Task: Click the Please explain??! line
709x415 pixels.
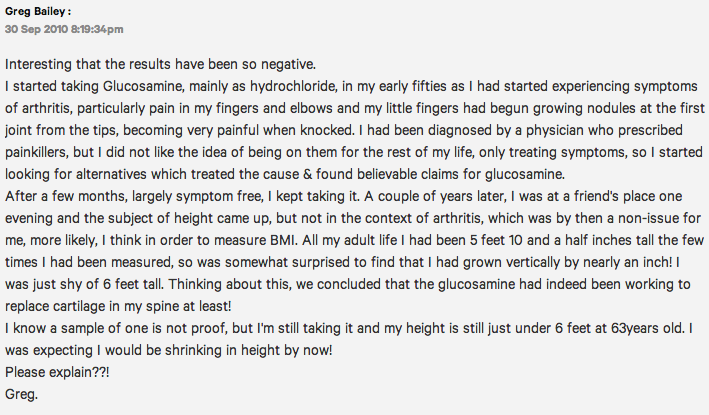Action: click(x=57, y=373)
